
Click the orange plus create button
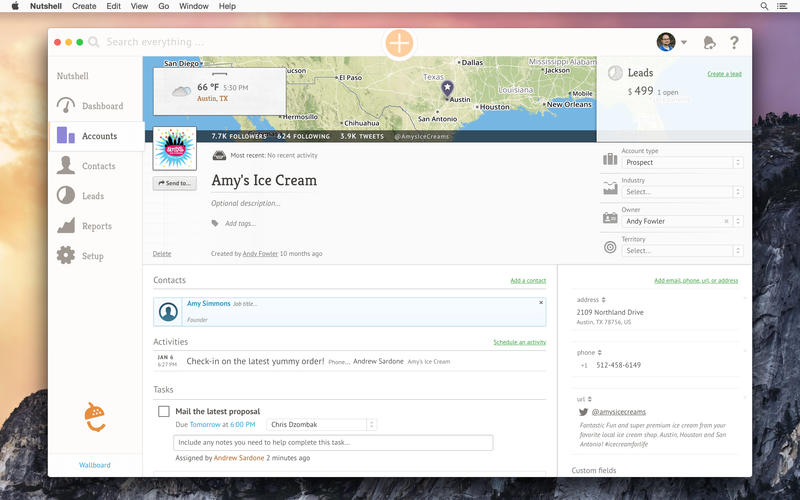click(399, 43)
